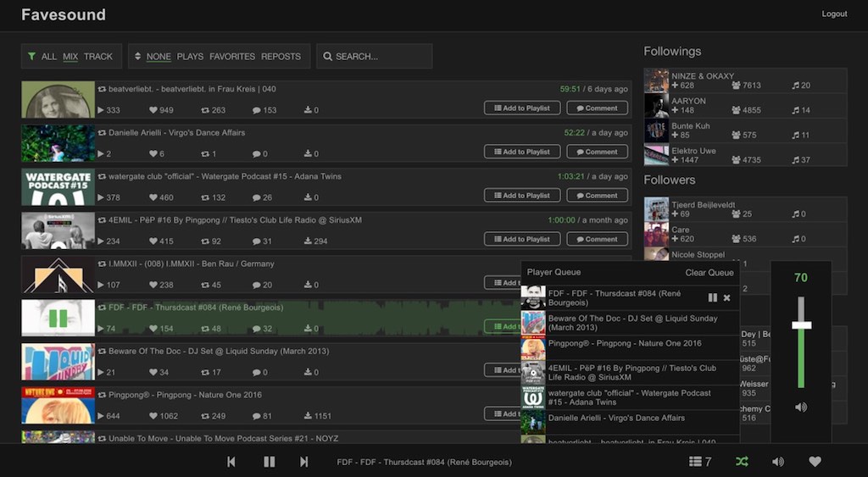Screen dimensions: 868x477
Task: Clear the entire player queue
Action: coord(709,272)
